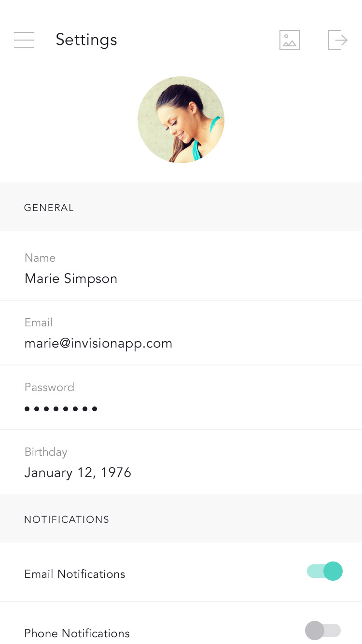
Task: Click the gray Email field label
Action: (x=39, y=322)
